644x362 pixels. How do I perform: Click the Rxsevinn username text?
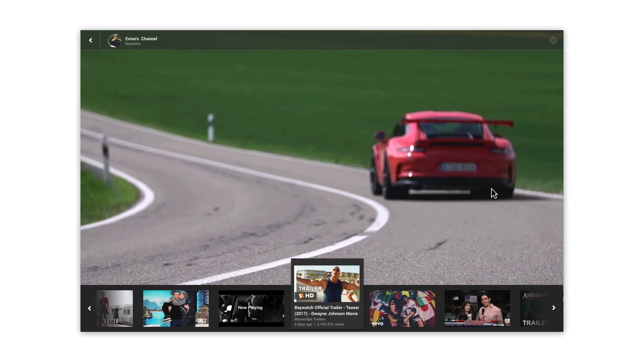[x=133, y=44]
